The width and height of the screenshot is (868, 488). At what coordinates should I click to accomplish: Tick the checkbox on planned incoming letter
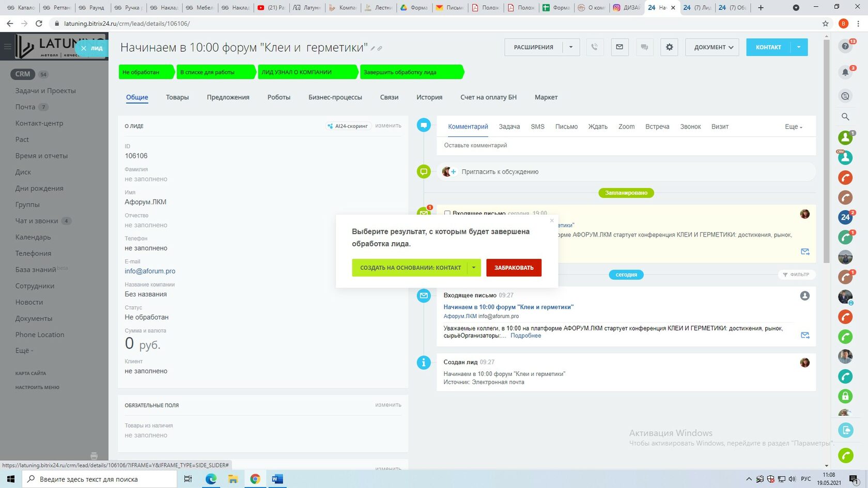coord(447,213)
